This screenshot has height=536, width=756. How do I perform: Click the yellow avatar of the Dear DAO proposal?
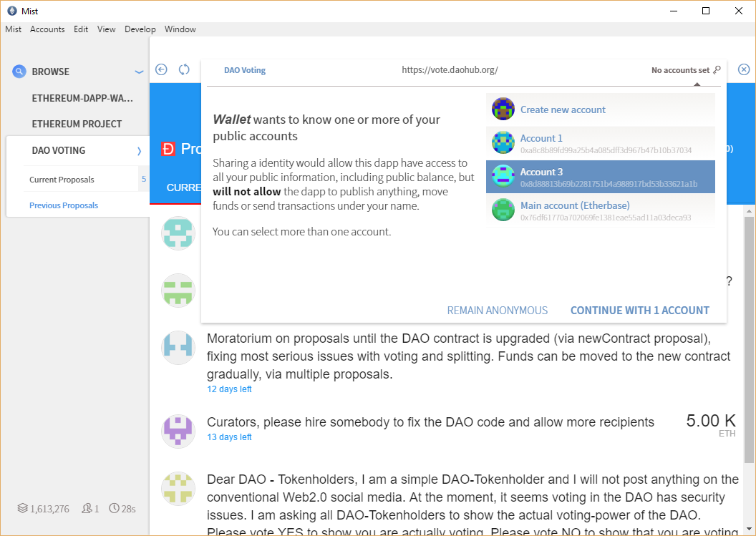(x=178, y=488)
